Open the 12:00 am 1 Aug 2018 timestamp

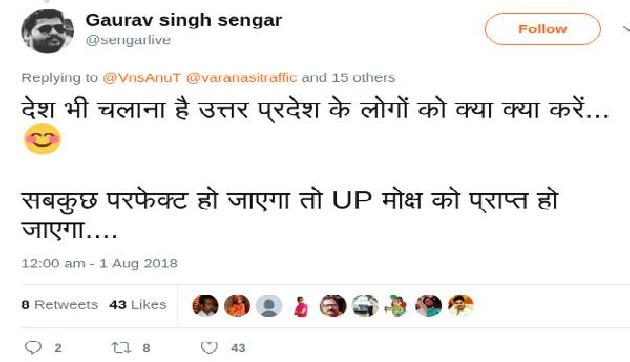(x=100, y=263)
